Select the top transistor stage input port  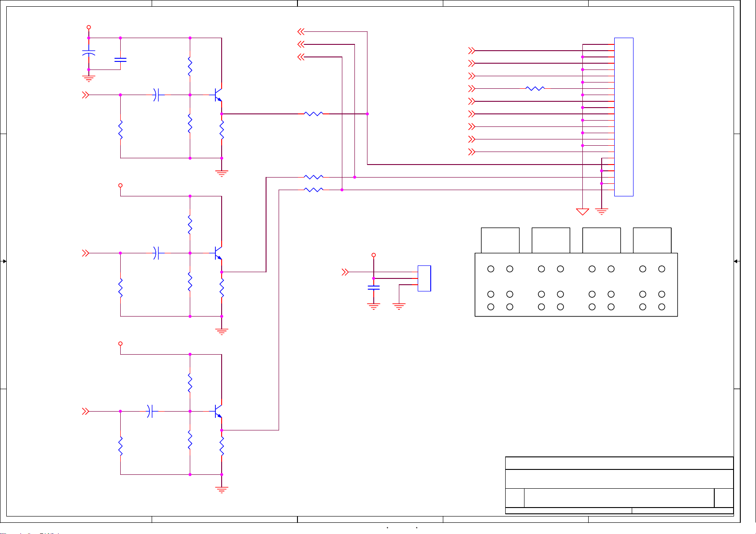[x=85, y=95]
